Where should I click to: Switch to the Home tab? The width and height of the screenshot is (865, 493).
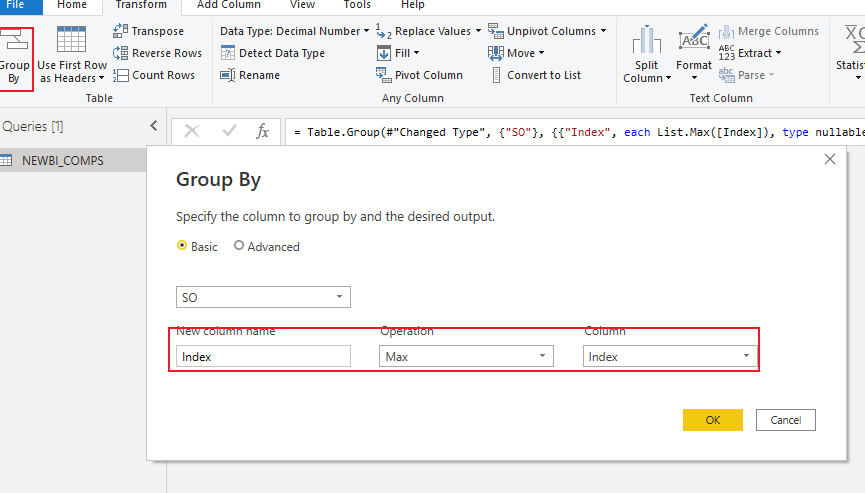pyautogui.click(x=72, y=6)
